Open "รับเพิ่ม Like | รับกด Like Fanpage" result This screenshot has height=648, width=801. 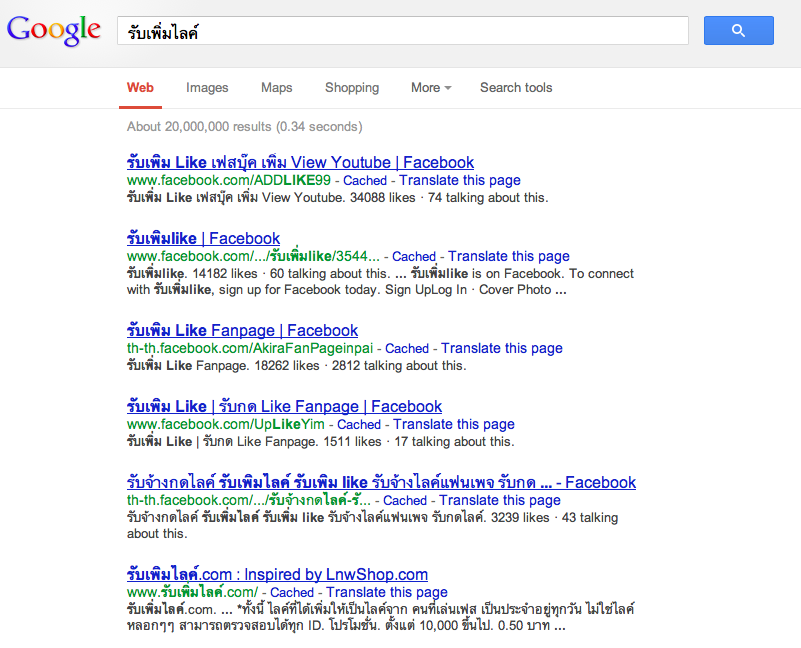(x=284, y=407)
